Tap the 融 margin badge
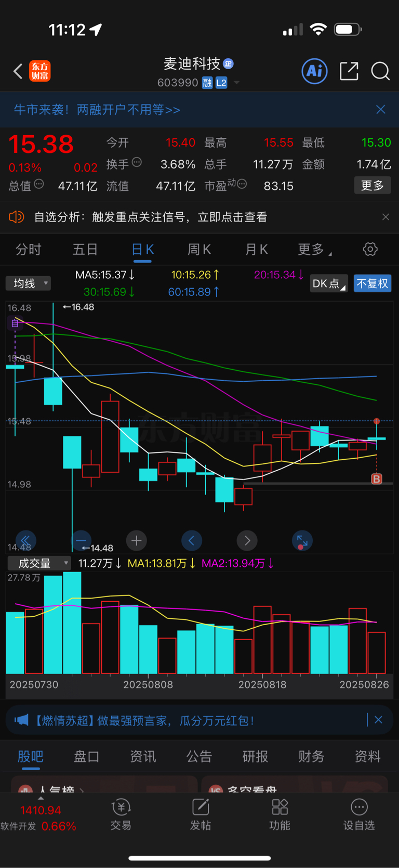Screen dimensions: 399x868 207,83
